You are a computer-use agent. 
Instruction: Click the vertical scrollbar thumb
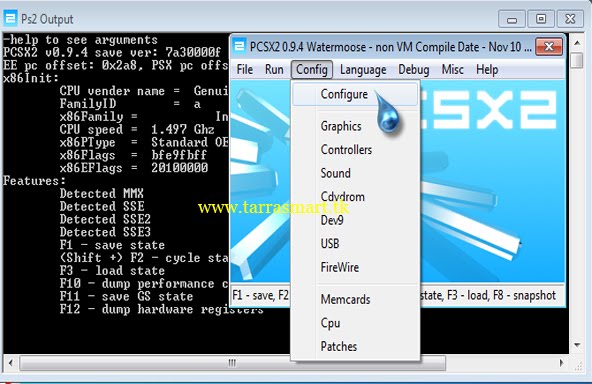click(577, 60)
